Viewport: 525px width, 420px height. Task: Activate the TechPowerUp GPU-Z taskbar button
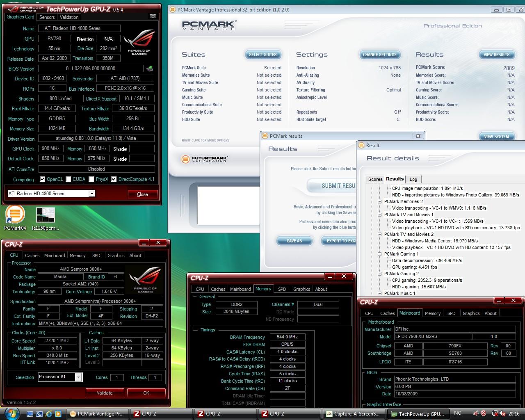click(x=418, y=414)
